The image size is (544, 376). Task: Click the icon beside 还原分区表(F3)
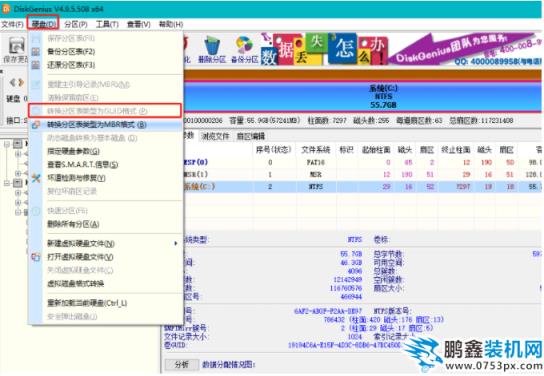point(36,65)
